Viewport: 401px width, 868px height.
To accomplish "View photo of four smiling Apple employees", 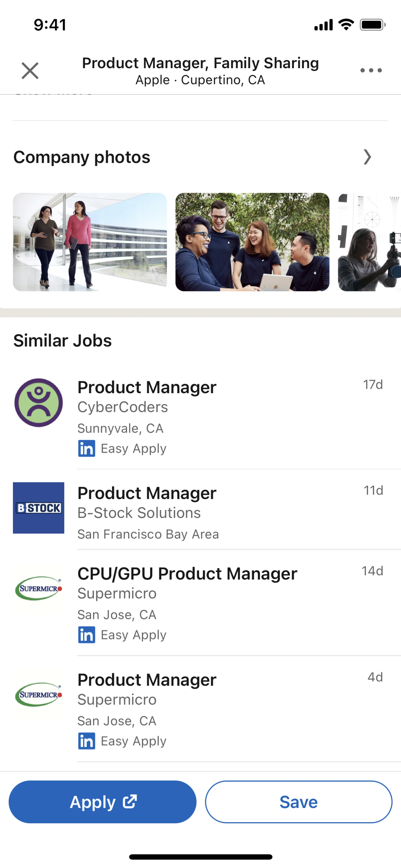I will pyautogui.click(x=252, y=242).
